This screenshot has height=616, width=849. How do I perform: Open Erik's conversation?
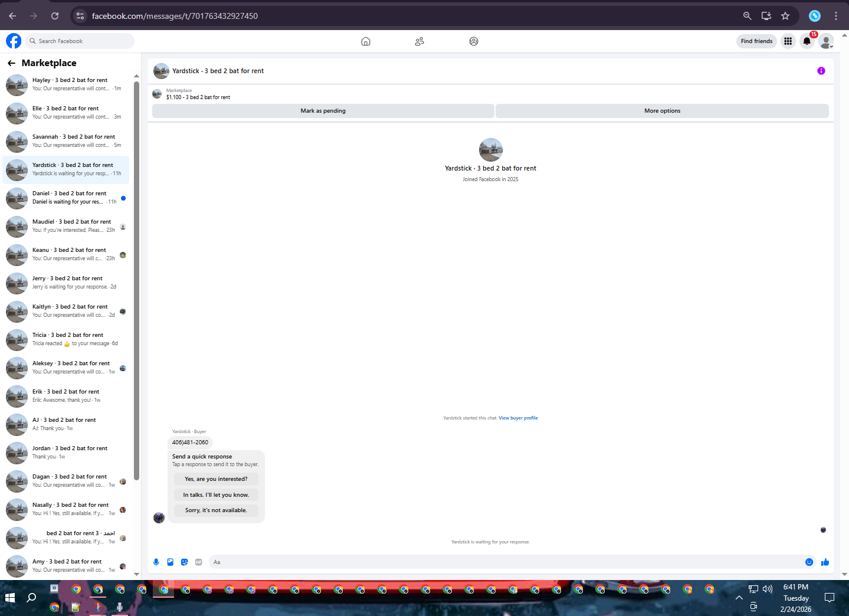click(66, 396)
